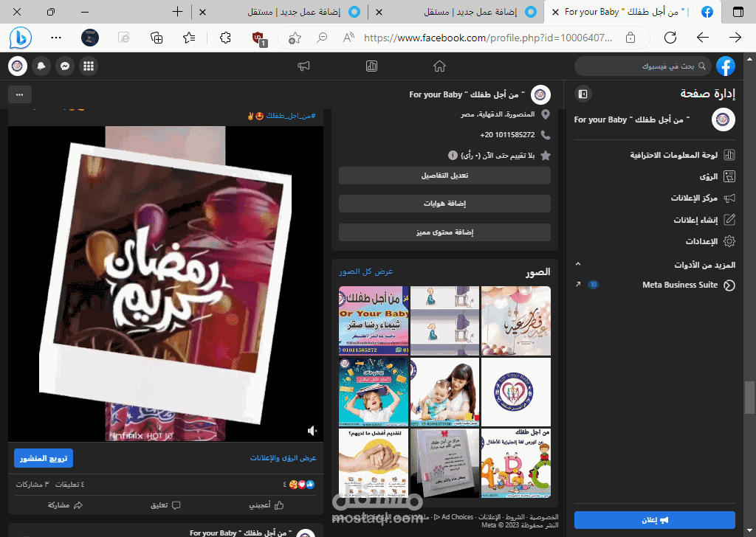Open the ads megaphone icon in top bar

[x=303, y=66]
